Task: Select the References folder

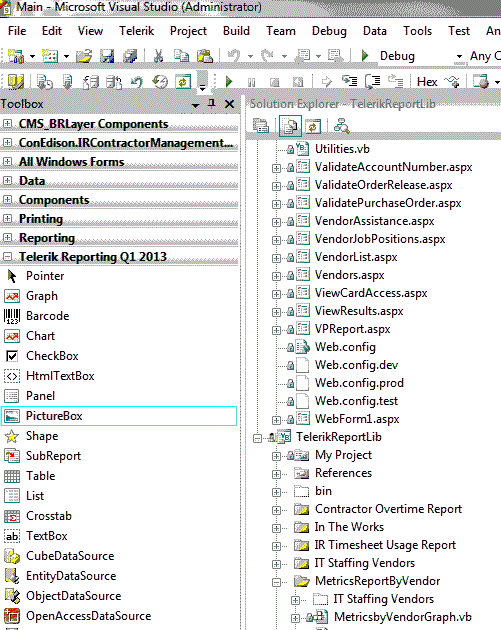Action: (x=343, y=473)
